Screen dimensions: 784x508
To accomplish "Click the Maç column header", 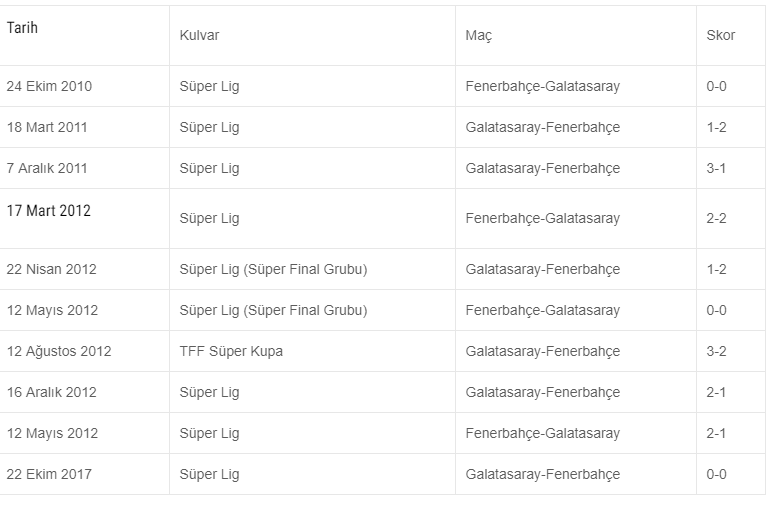I will [478, 36].
